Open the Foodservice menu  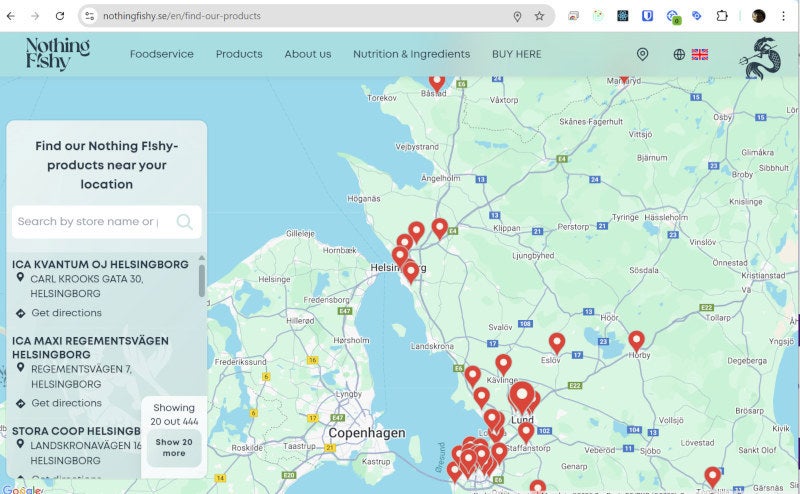(x=161, y=54)
